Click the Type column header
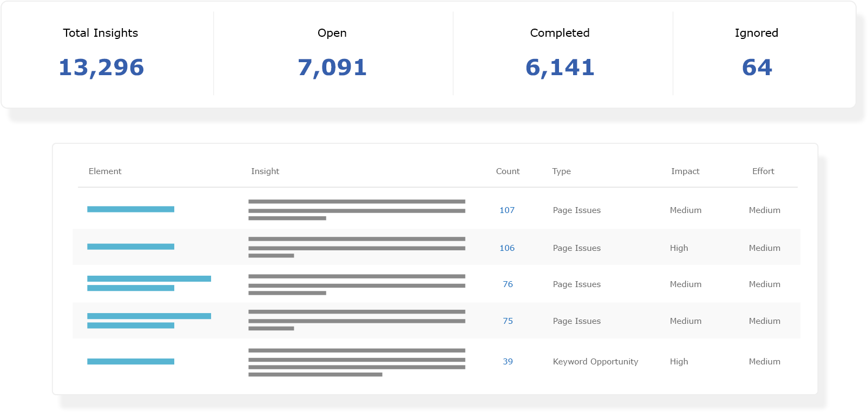The width and height of the screenshot is (868, 412). click(x=561, y=171)
